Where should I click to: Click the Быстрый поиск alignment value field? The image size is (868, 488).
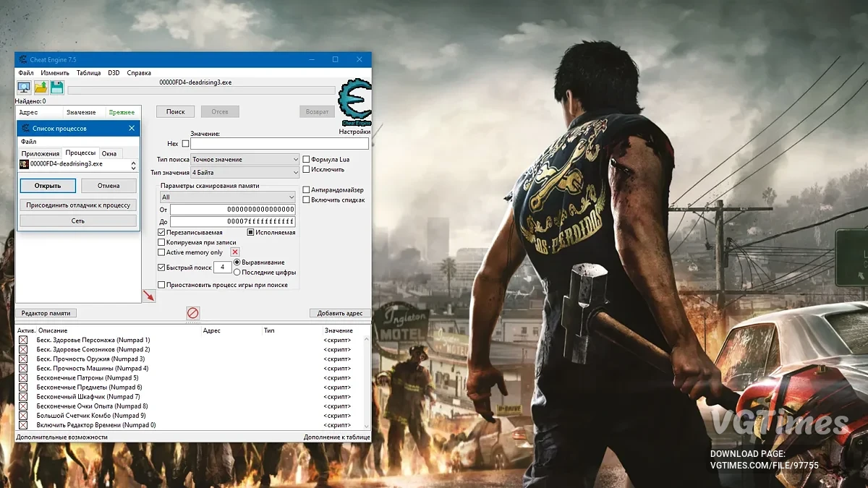coord(223,267)
